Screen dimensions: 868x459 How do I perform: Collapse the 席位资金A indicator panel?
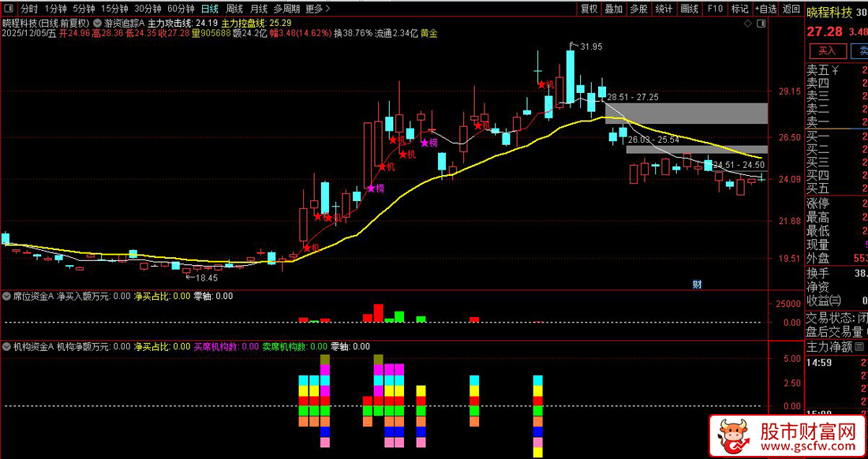pos(6,296)
